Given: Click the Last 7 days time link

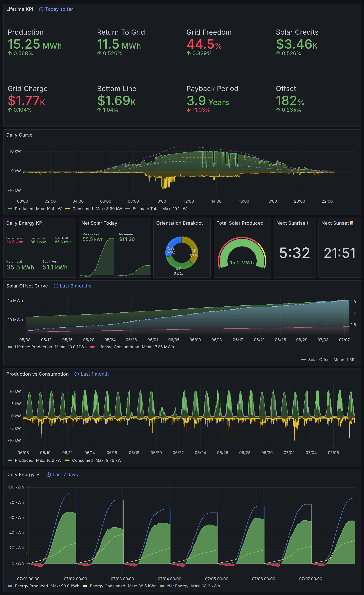Looking at the screenshot, I should pos(65,474).
